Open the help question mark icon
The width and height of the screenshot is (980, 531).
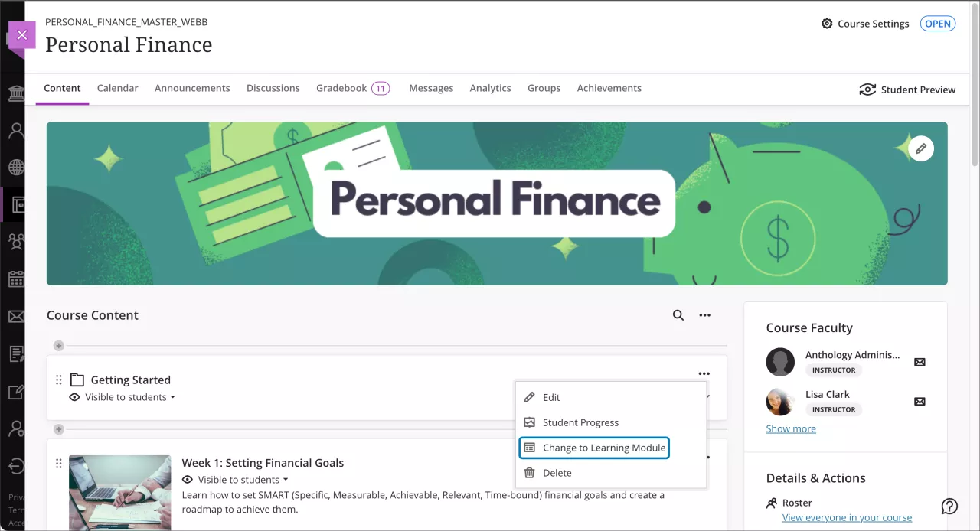tap(949, 506)
